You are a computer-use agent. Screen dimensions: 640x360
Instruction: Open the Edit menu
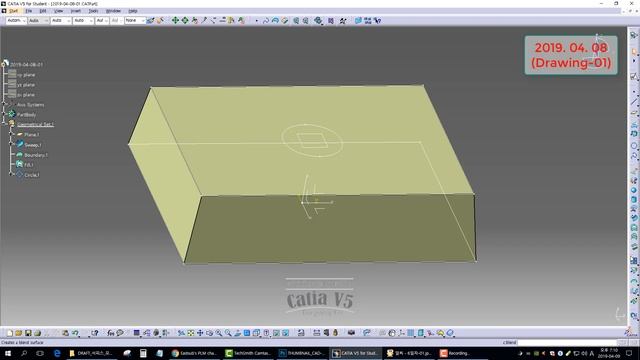(x=43, y=11)
